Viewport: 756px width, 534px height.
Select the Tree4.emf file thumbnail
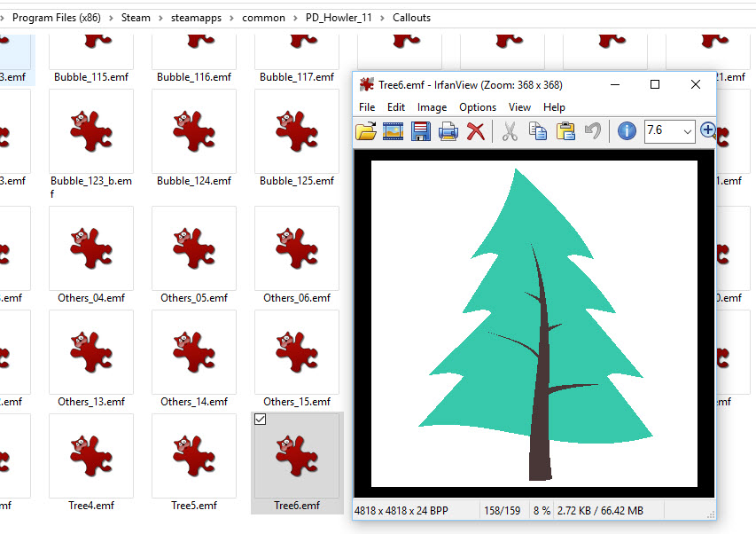91,456
